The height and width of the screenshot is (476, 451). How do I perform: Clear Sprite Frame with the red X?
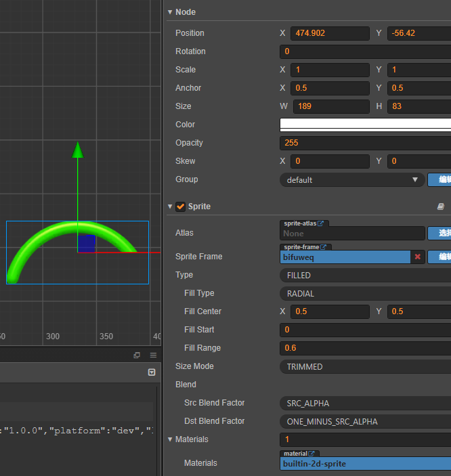pos(418,257)
